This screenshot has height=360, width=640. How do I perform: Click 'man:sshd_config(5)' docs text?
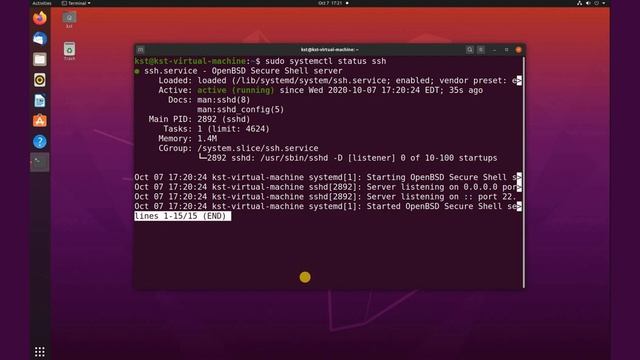coord(240,109)
